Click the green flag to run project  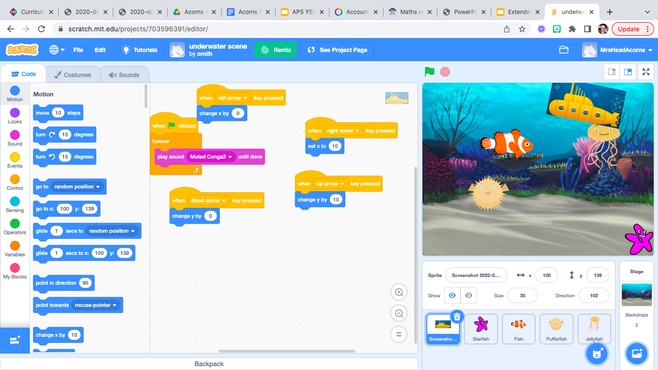click(429, 72)
